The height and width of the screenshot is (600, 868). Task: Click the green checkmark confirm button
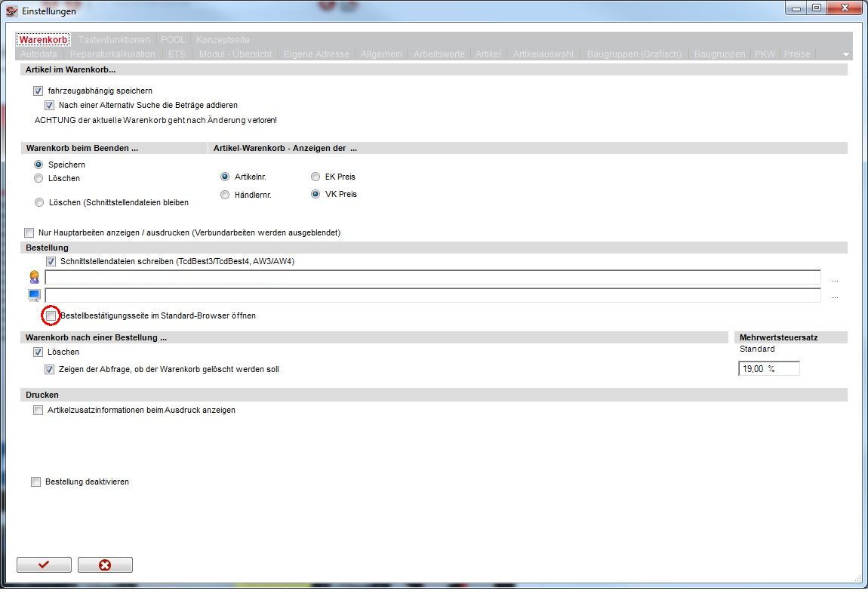pyautogui.click(x=44, y=565)
